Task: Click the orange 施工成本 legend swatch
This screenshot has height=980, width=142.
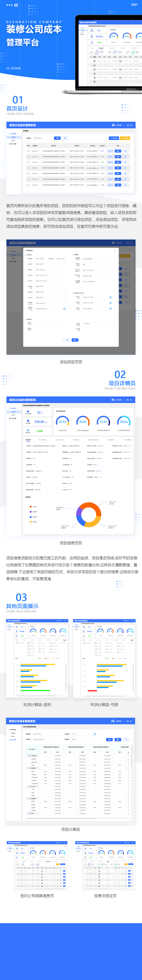Action: pyautogui.click(x=31, y=506)
